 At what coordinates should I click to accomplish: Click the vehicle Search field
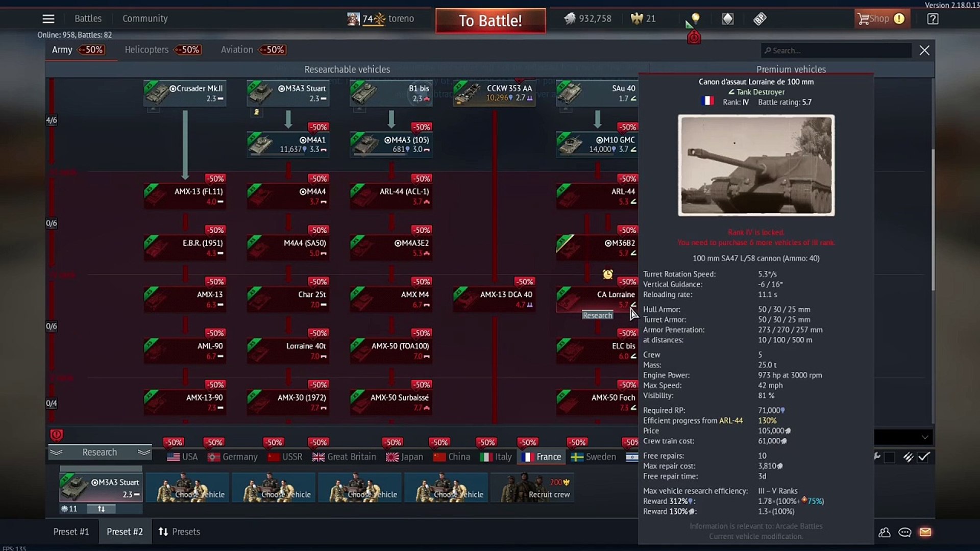pyautogui.click(x=836, y=51)
